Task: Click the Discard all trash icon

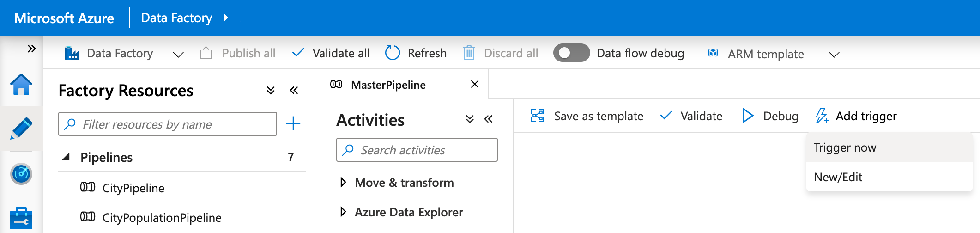Action: click(469, 53)
